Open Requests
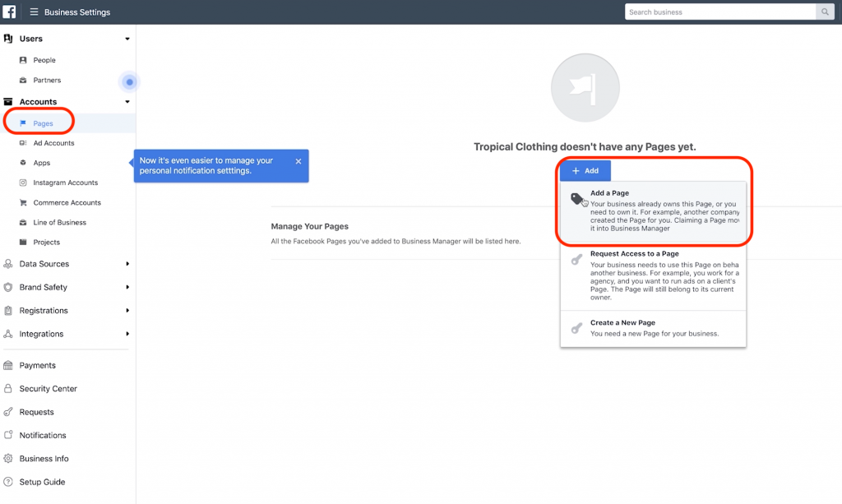This screenshot has height=504, width=842. pyautogui.click(x=36, y=412)
